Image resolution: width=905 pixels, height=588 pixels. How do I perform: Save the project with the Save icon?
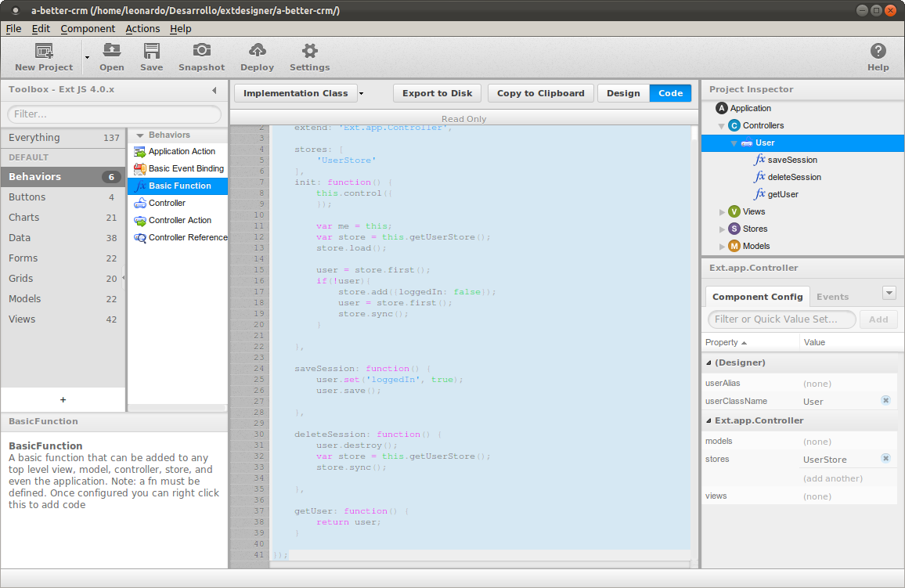tap(152, 51)
